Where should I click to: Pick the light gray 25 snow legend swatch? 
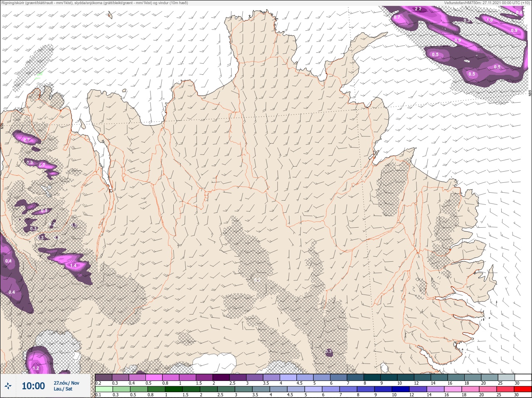point(506,377)
